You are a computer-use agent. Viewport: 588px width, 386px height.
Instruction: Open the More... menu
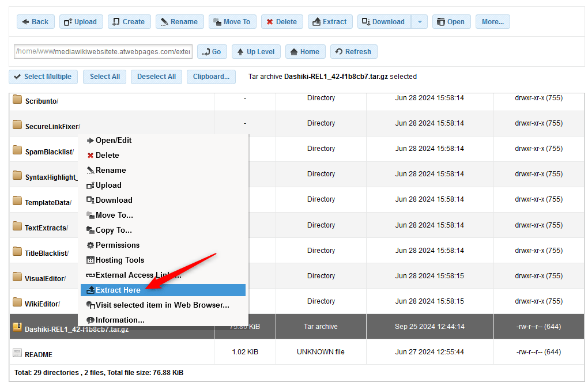(492, 21)
